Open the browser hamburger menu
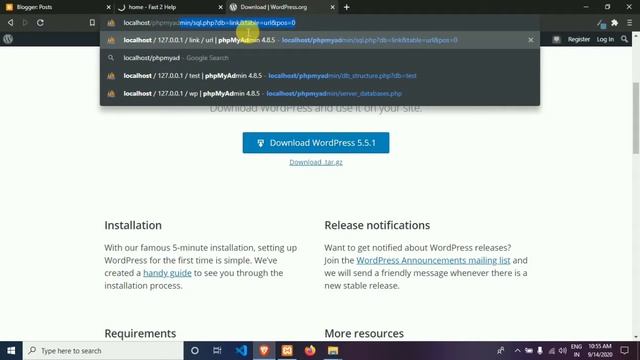The image size is (640, 360). 629,23
